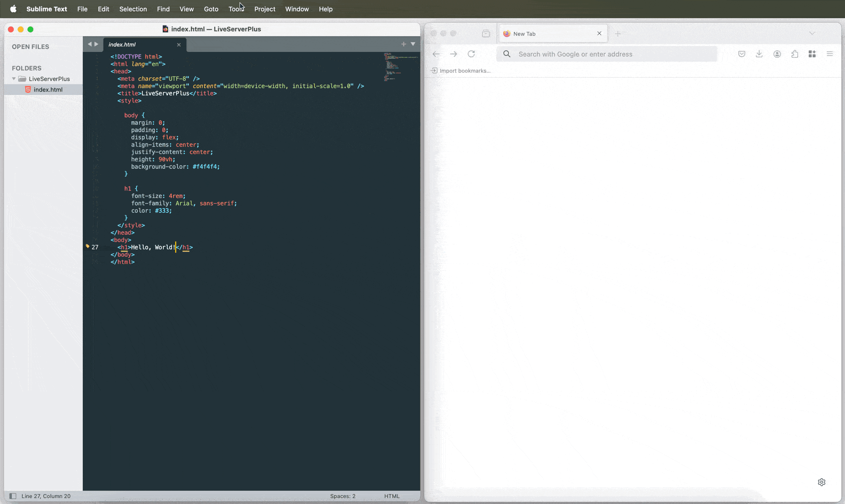Open Sublime tab list dropdown arrow
Screen dimensions: 845x504
pos(413,44)
